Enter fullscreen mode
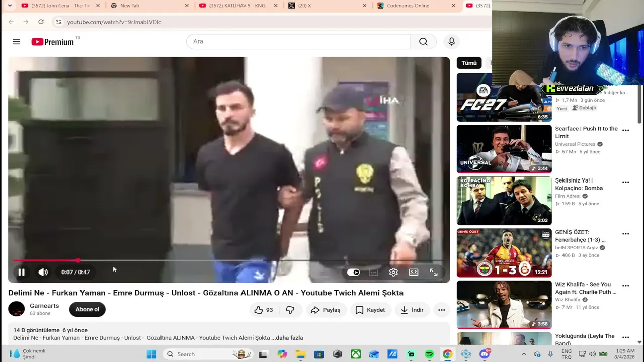This screenshot has height=362, width=644. 434,272
